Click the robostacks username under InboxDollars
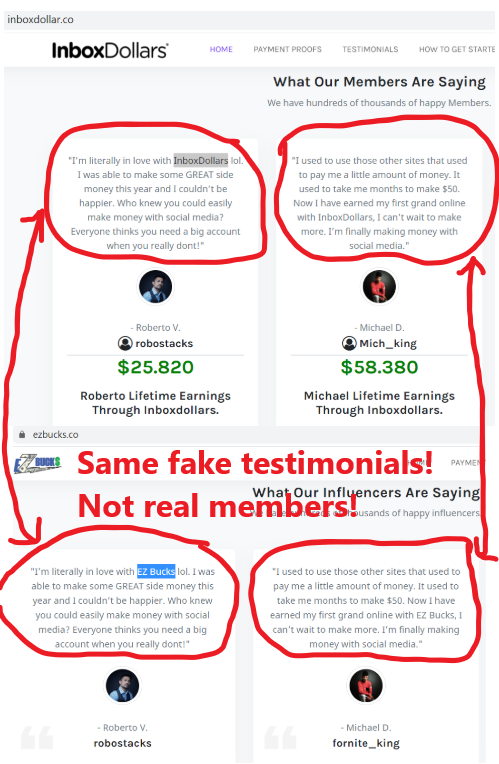The height and width of the screenshot is (764, 499). click(164, 344)
